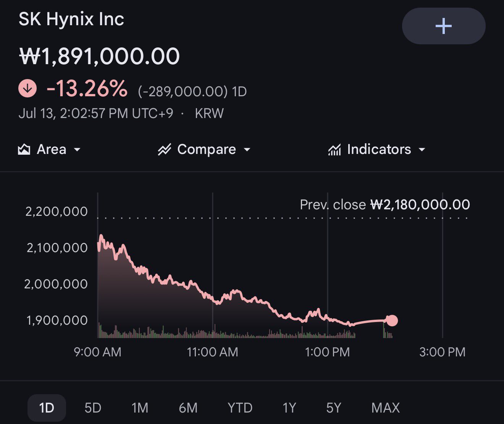Click the 2,200,000 y-axis label
The image size is (504, 424).
[x=57, y=211]
